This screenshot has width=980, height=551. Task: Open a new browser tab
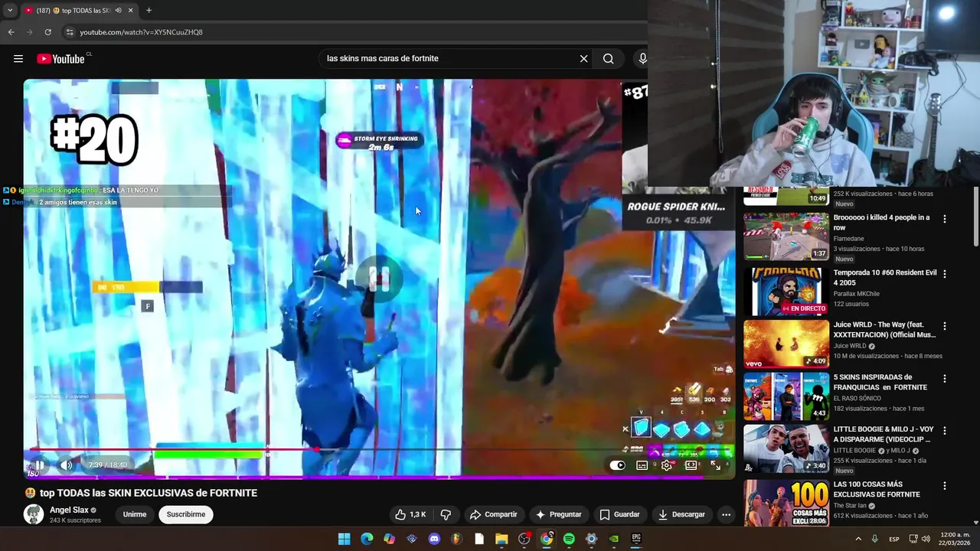[x=149, y=10]
